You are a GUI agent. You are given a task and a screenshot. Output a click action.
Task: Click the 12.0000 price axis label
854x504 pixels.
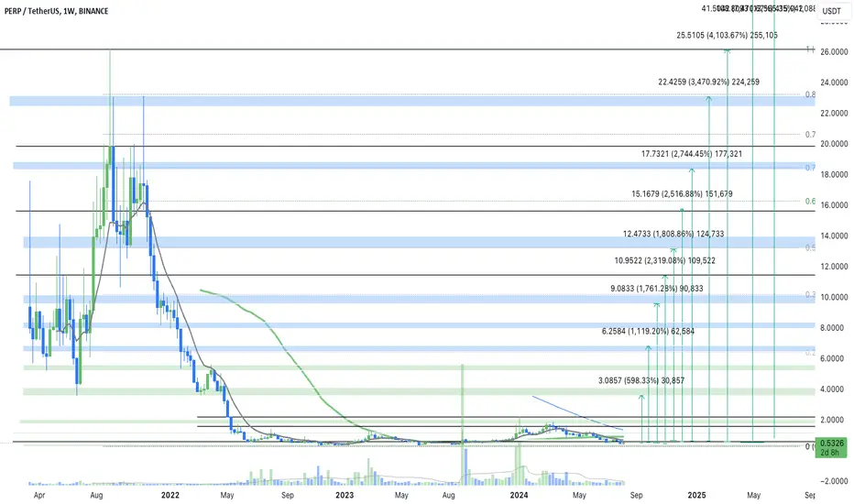[833, 267]
